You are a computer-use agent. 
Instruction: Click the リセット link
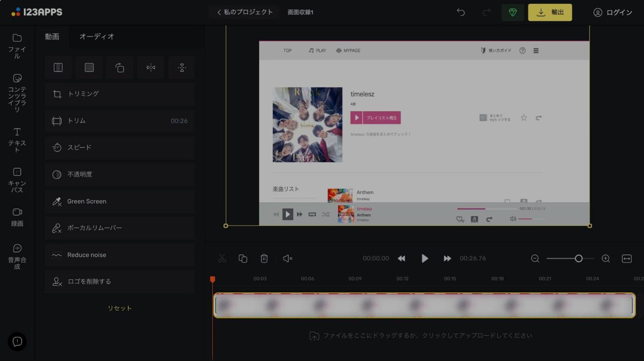(120, 308)
